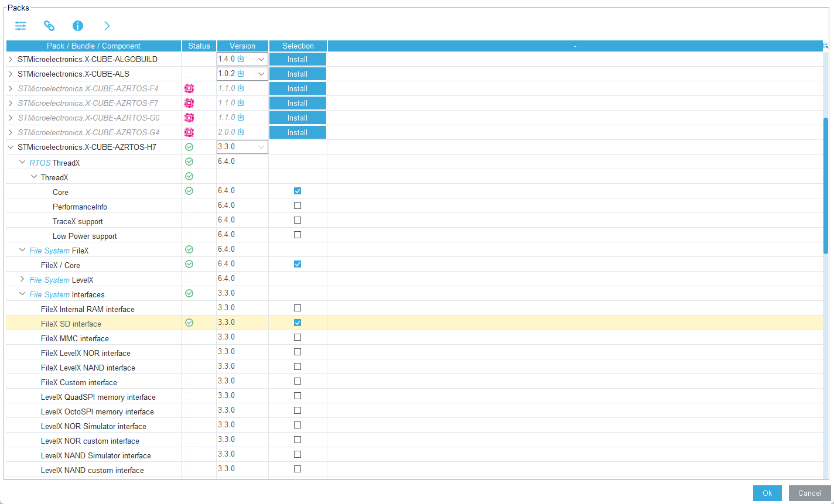Install the X-CUBE-AZRTOS-F7 pack
This screenshot has width=834, height=504.
[298, 103]
